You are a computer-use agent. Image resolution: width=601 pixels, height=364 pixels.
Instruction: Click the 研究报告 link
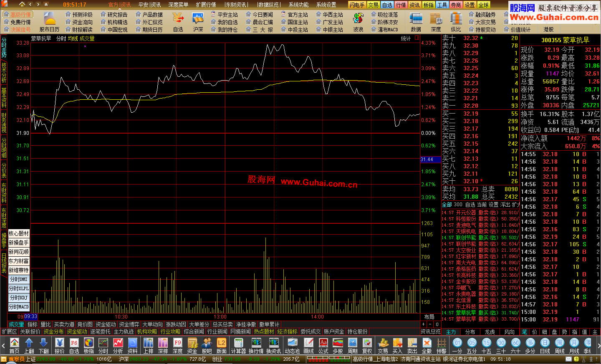click(114, 15)
